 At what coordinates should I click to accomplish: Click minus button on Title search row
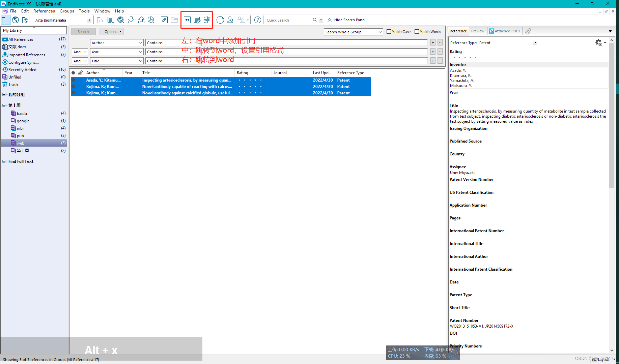440,61
